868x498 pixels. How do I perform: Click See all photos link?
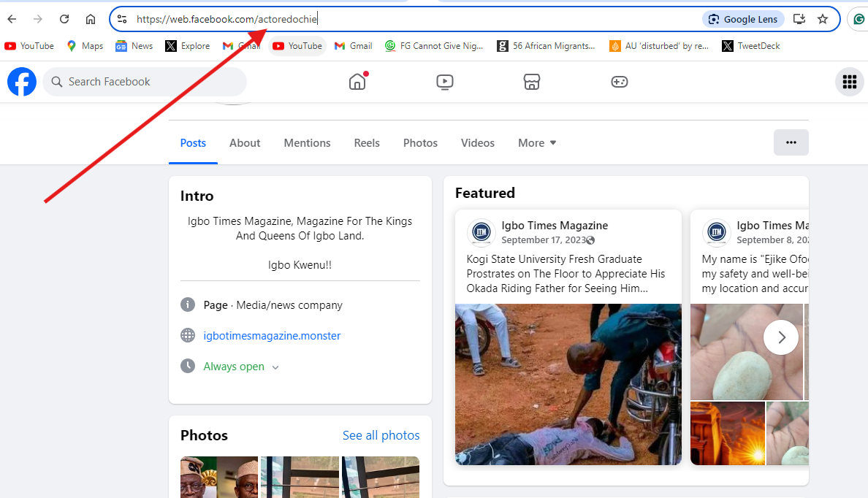(381, 435)
